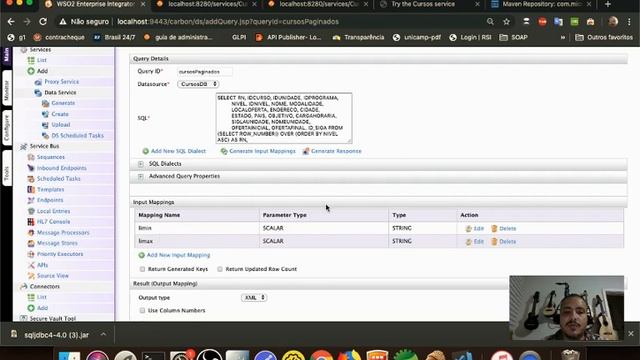Open the SOAP bookmarks folder

[513, 38]
